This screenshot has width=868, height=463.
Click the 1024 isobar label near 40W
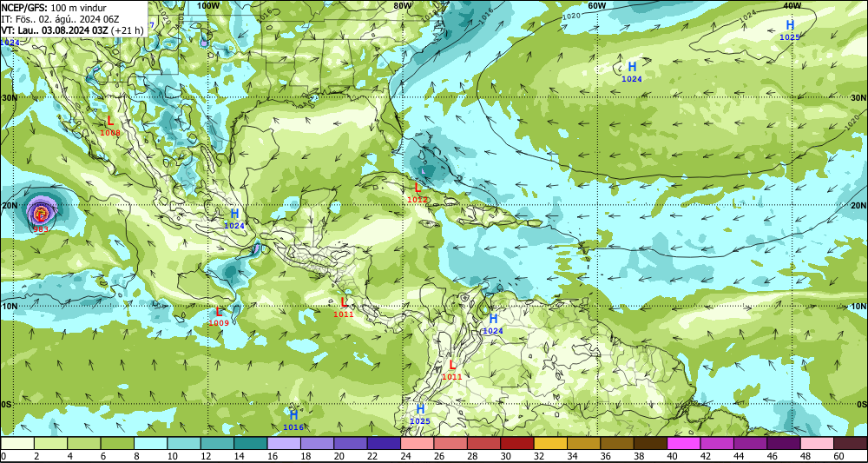(x=747, y=17)
